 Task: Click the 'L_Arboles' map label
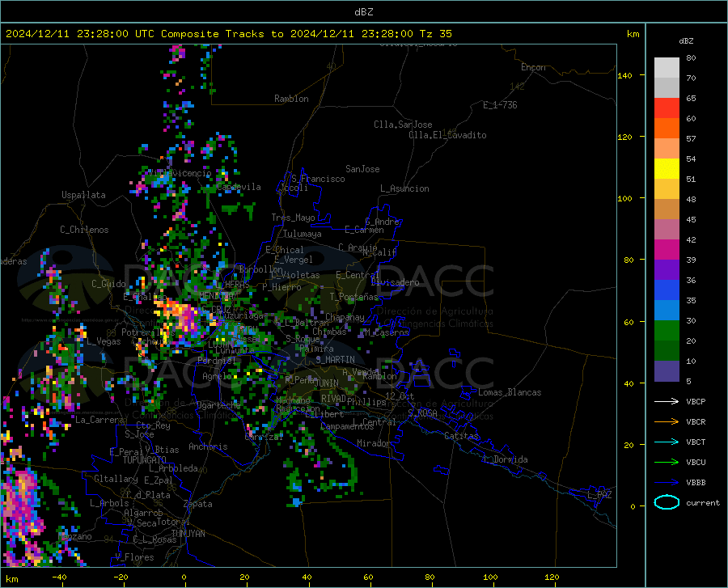click(109, 502)
